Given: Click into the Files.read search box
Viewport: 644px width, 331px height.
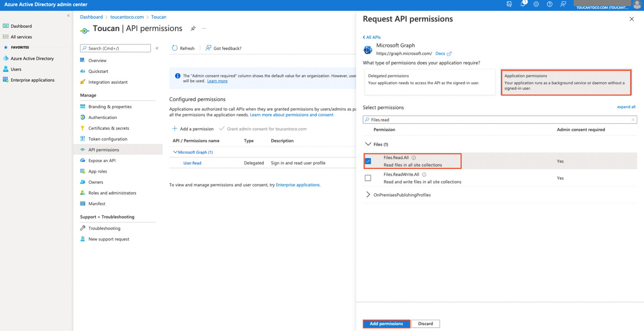Looking at the screenshot, I should (436, 120).
